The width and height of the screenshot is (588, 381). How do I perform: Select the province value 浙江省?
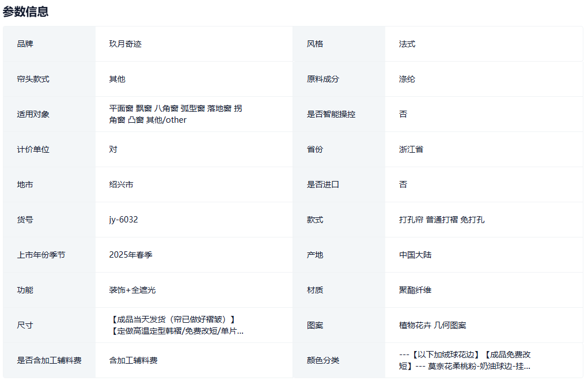tap(411, 149)
